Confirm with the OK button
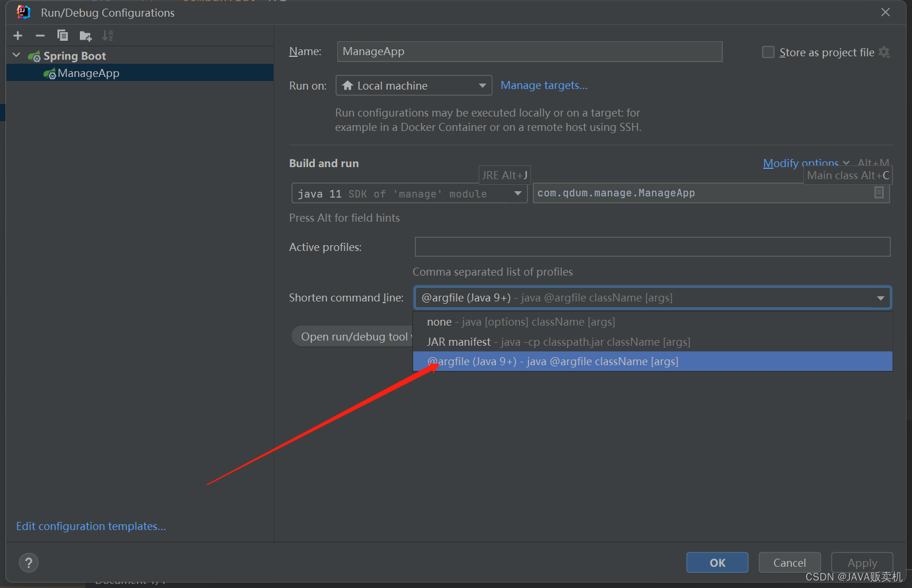The width and height of the screenshot is (912, 588). point(717,563)
